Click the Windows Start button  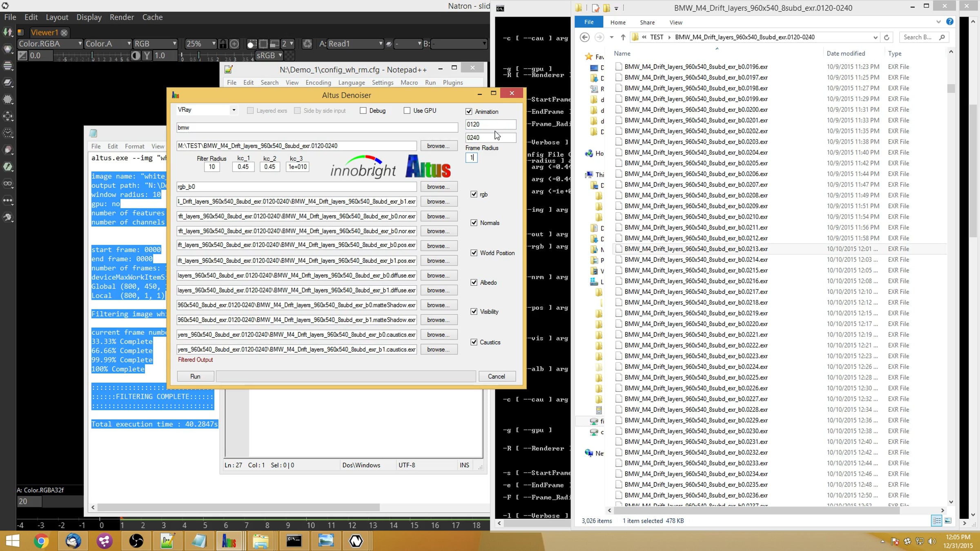point(13,541)
